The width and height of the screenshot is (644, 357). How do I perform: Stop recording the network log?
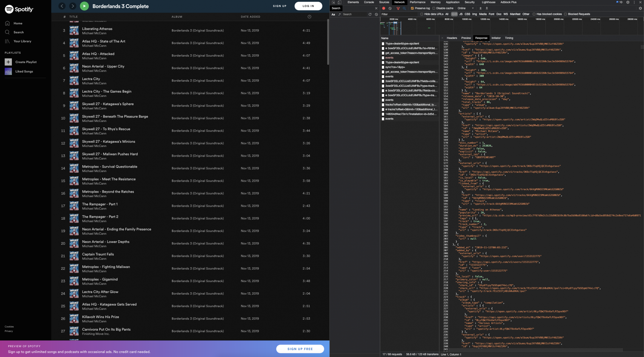coord(384,8)
